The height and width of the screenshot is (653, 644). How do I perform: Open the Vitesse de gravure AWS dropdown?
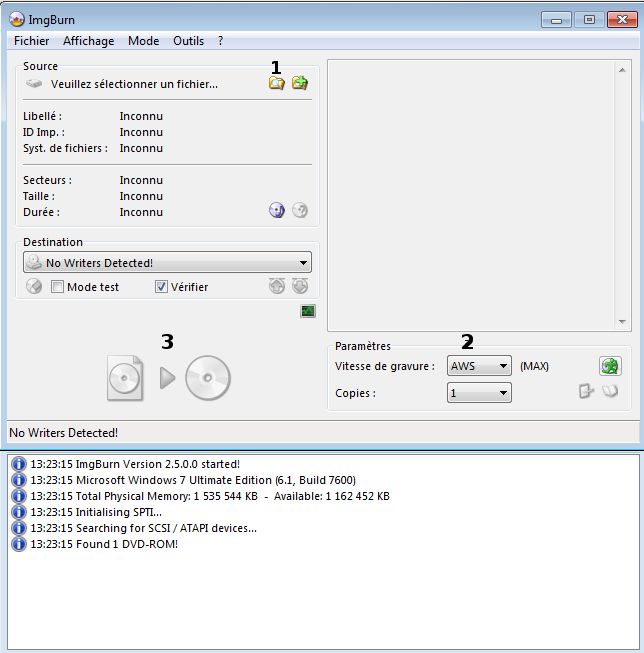pos(479,366)
